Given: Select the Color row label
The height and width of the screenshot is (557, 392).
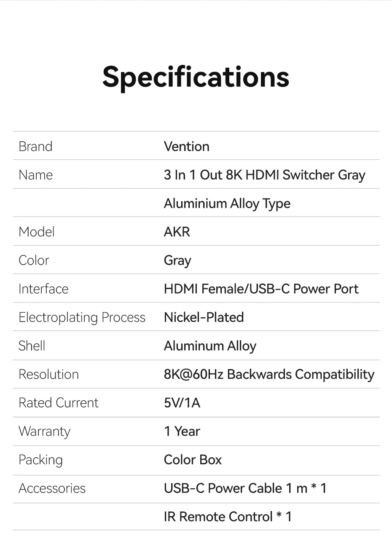Looking at the screenshot, I should coord(34,260).
